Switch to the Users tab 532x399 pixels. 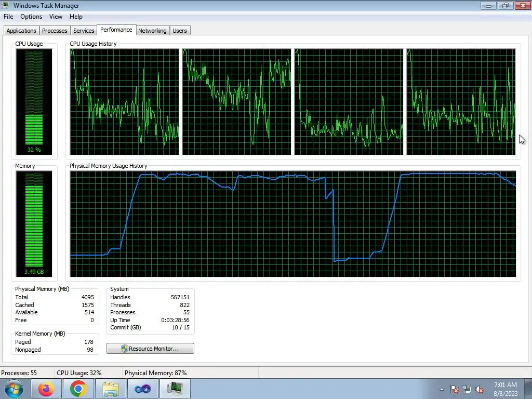click(x=179, y=31)
